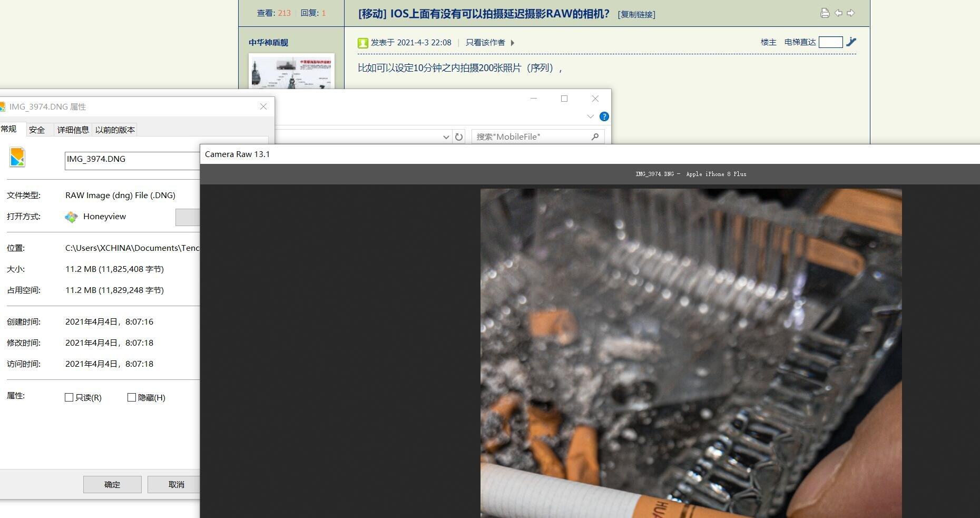The width and height of the screenshot is (980, 518).
Task: Minimize the Explorer window
Action: pyautogui.click(x=534, y=99)
